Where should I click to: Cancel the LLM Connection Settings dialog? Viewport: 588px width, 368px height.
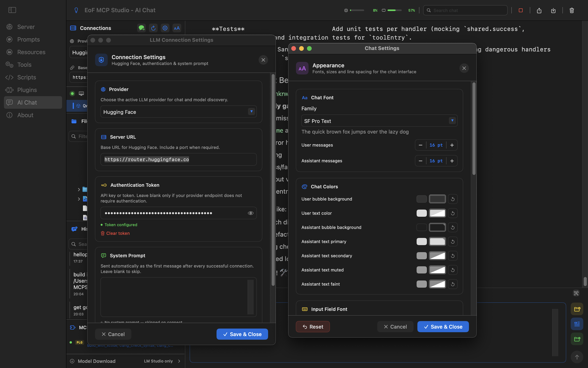tap(113, 334)
